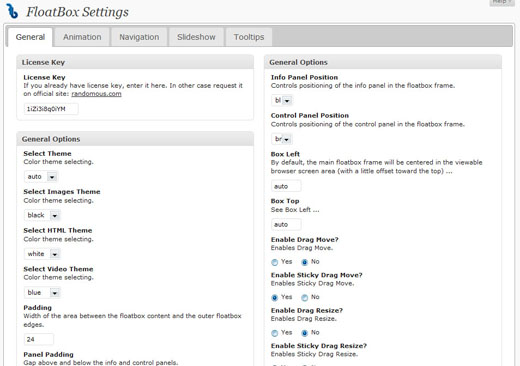Viewport: 520px width, 366px height.
Task: Focus the Box Top input field
Action: [x=286, y=225]
